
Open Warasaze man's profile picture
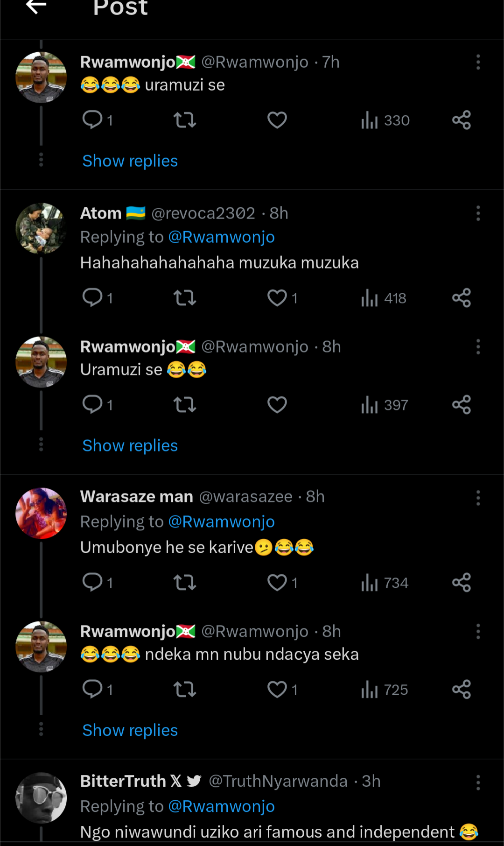[x=41, y=513]
